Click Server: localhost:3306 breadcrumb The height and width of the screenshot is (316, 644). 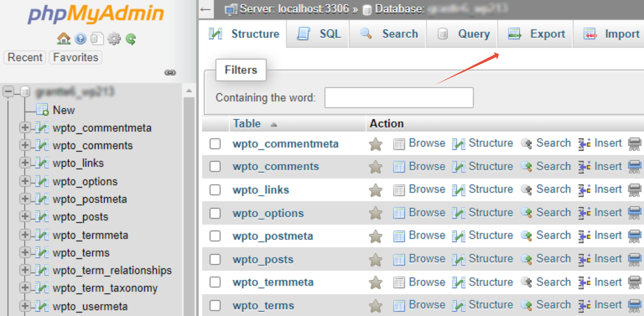click(x=294, y=9)
